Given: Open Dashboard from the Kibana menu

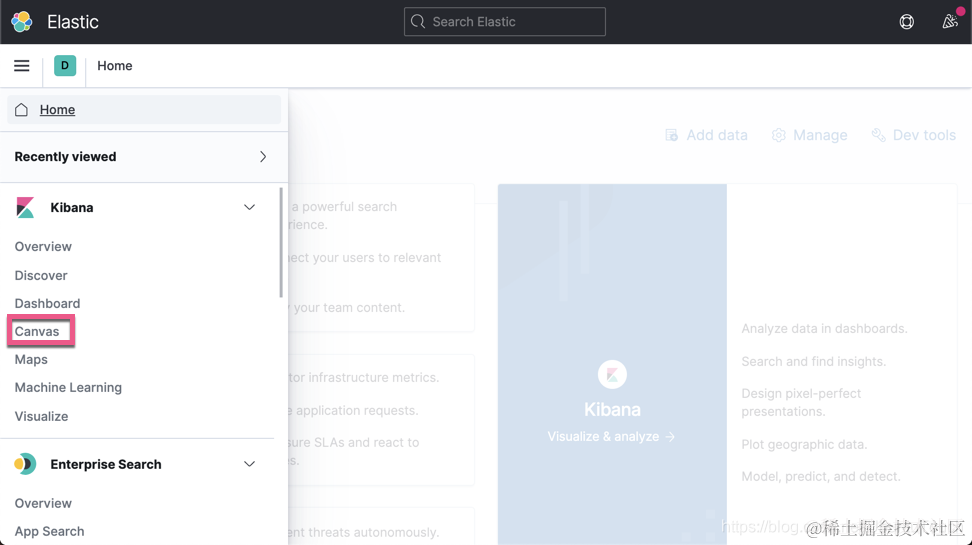Looking at the screenshot, I should (x=47, y=303).
